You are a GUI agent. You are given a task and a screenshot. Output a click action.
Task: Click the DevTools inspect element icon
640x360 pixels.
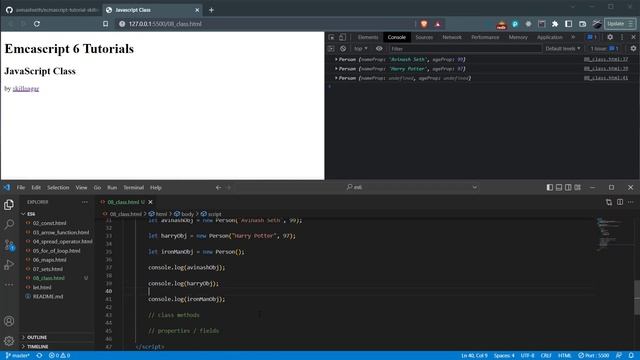tap(331, 37)
